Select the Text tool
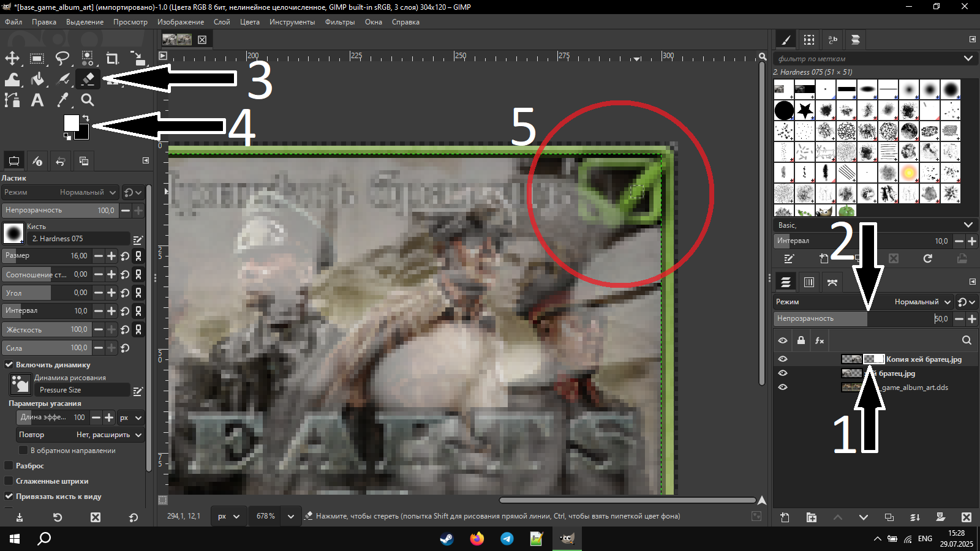Image resolution: width=980 pixels, height=551 pixels. click(37, 100)
